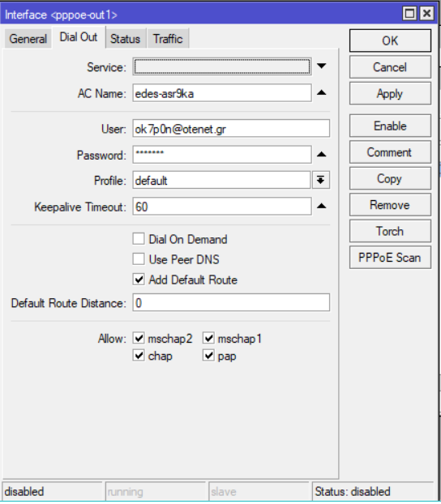441x504 pixels.
Task: Enable the Dial On Demand checkbox
Action: click(139, 239)
